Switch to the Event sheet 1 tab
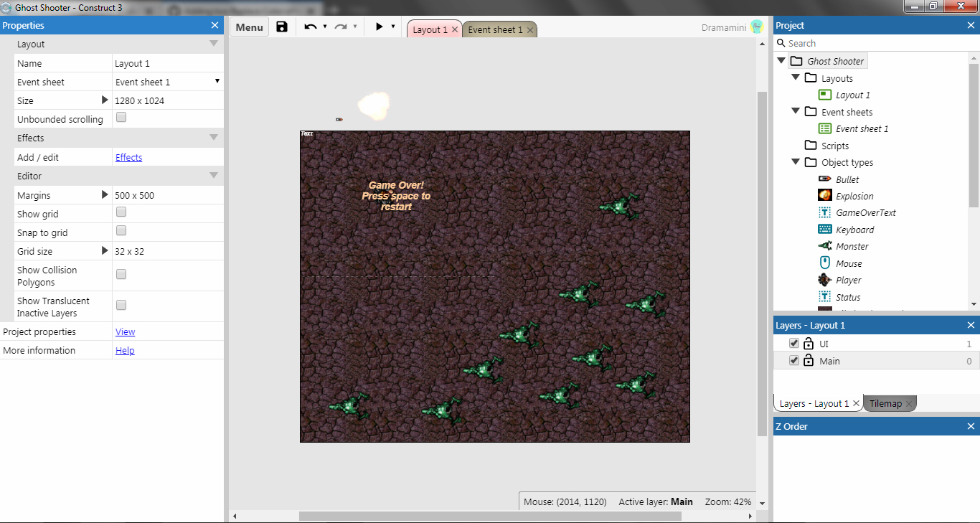The width and height of the screenshot is (980, 523). click(x=500, y=29)
